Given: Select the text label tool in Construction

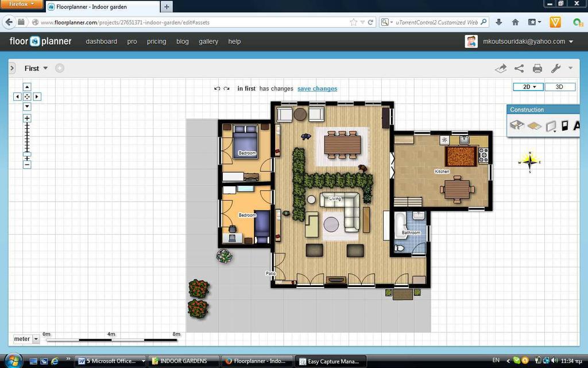Looking at the screenshot, I should click(576, 125).
